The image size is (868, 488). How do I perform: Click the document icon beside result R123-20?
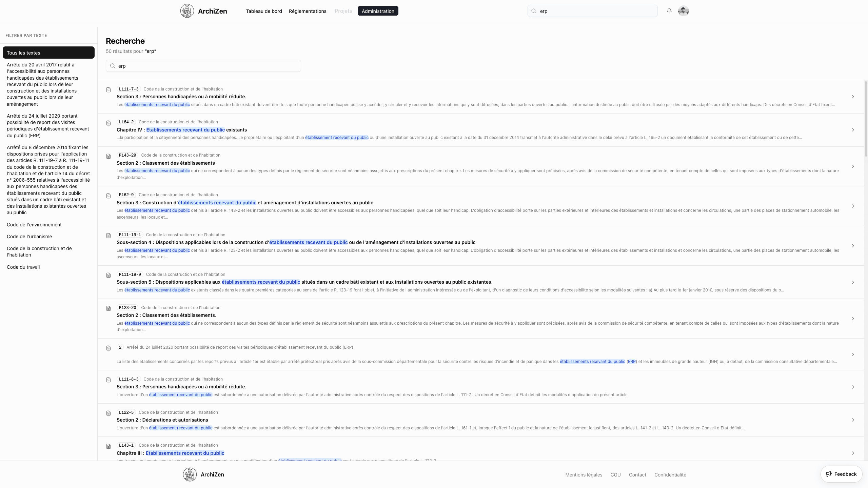point(108,308)
